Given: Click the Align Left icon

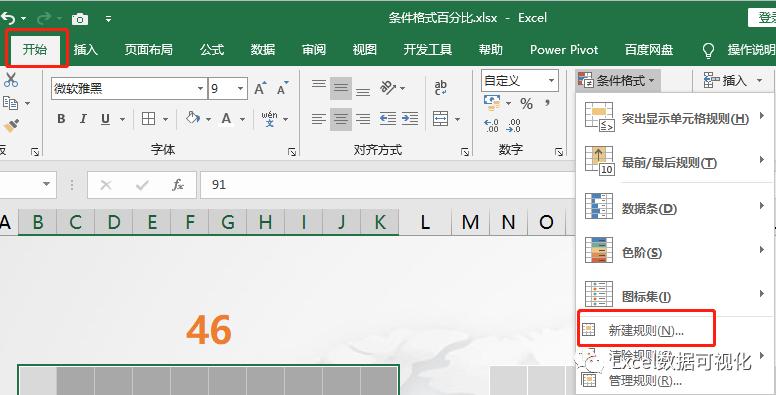Looking at the screenshot, I should [x=319, y=119].
